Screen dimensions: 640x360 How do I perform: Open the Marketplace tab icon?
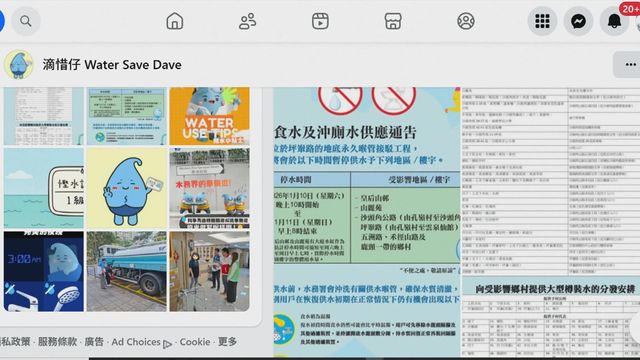tap(393, 21)
